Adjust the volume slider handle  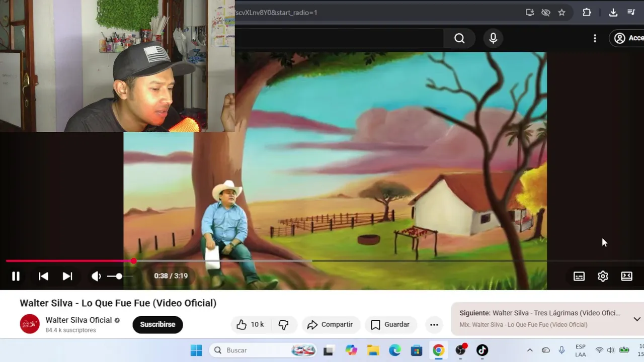click(119, 276)
